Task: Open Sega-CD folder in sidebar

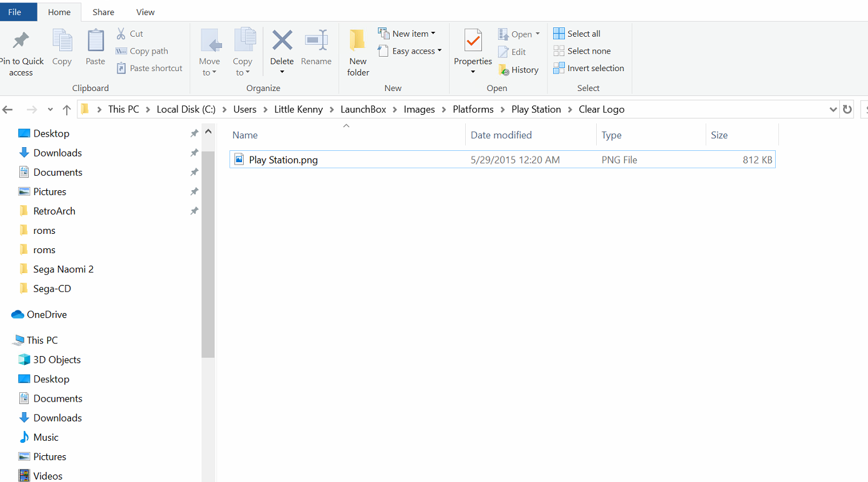Action: tap(52, 289)
